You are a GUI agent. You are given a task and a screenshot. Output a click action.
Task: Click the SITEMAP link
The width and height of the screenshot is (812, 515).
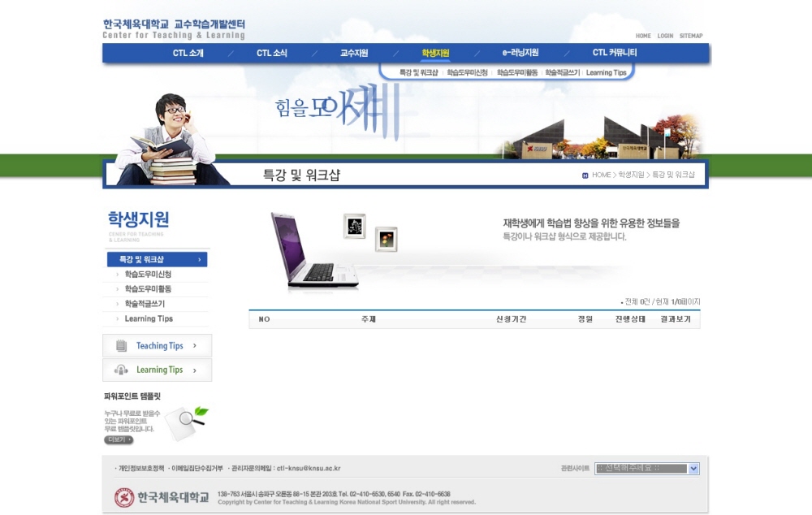tap(691, 36)
